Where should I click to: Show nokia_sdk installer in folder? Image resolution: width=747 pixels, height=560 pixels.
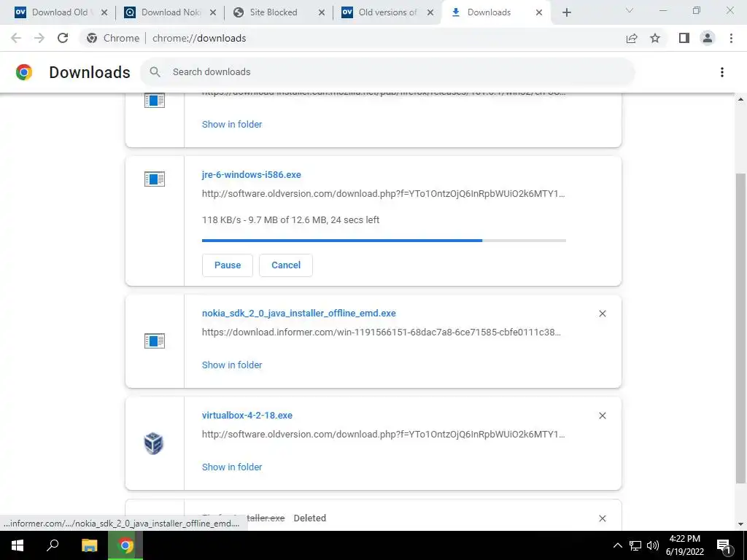coord(232,365)
